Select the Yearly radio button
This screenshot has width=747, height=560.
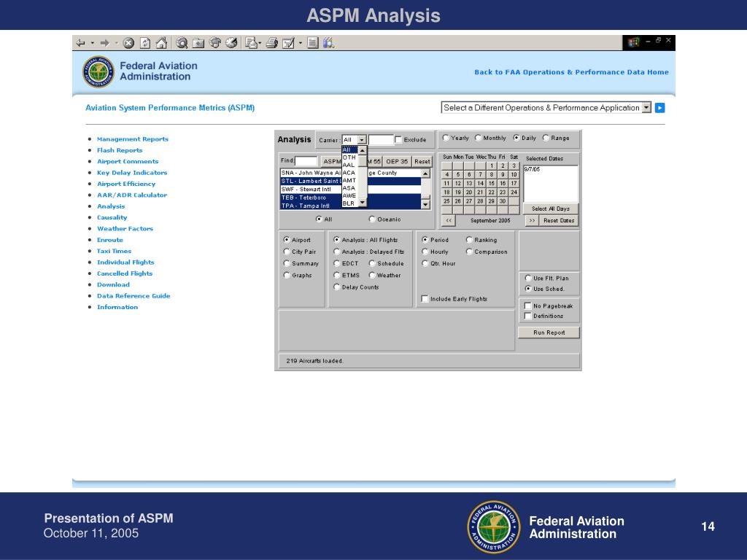coord(446,138)
